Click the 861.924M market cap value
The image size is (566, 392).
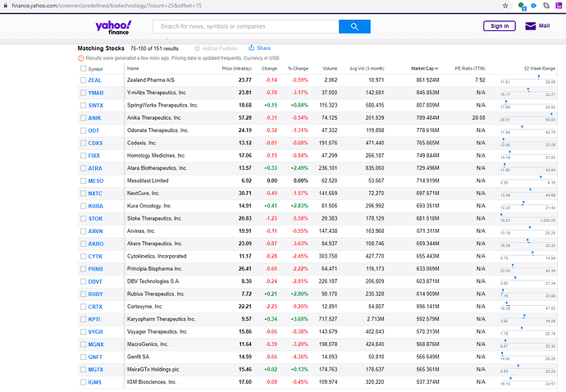pyautogui.click(x=427, y=80)
